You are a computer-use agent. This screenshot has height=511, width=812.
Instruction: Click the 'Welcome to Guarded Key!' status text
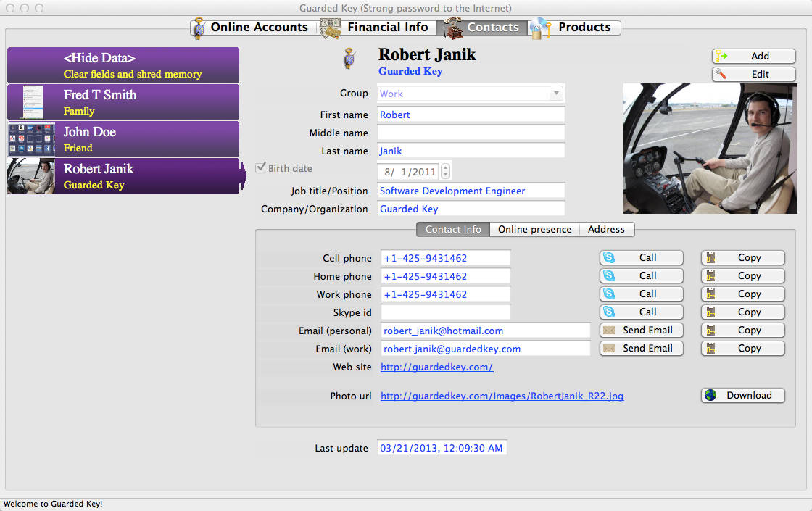(x=53, y=504)
